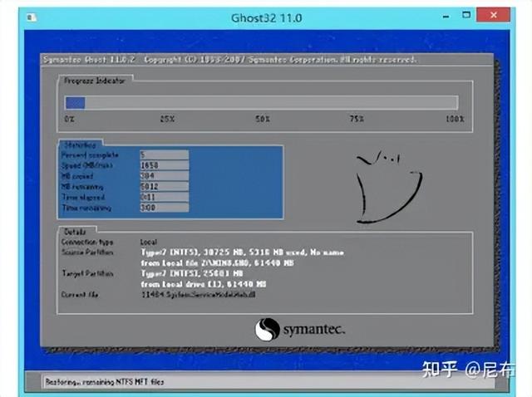Viewport: 532px width, 397px height.
Task: Click the 'from Local drive [1]' line
Action: point(204,284)
